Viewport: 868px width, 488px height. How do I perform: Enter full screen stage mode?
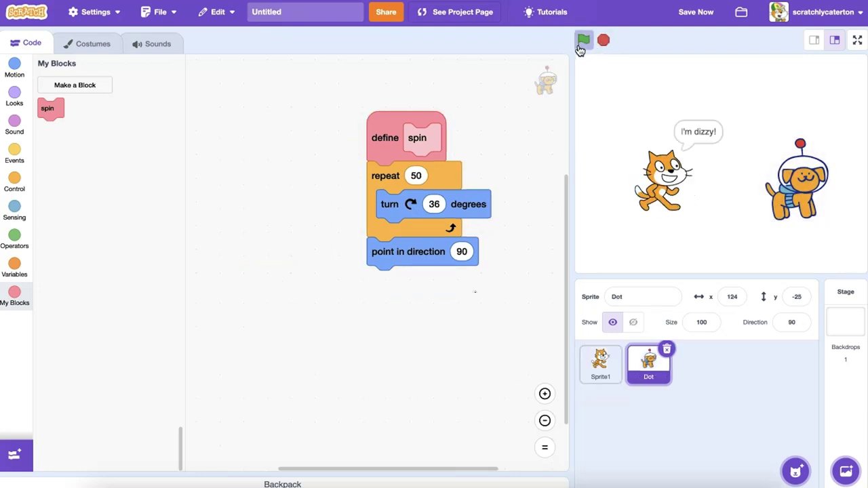[x=857, y=41]
